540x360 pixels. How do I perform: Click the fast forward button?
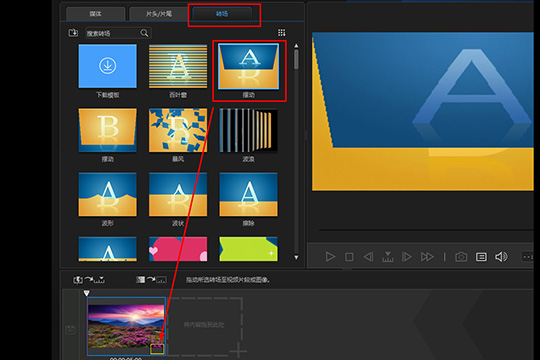427,257
